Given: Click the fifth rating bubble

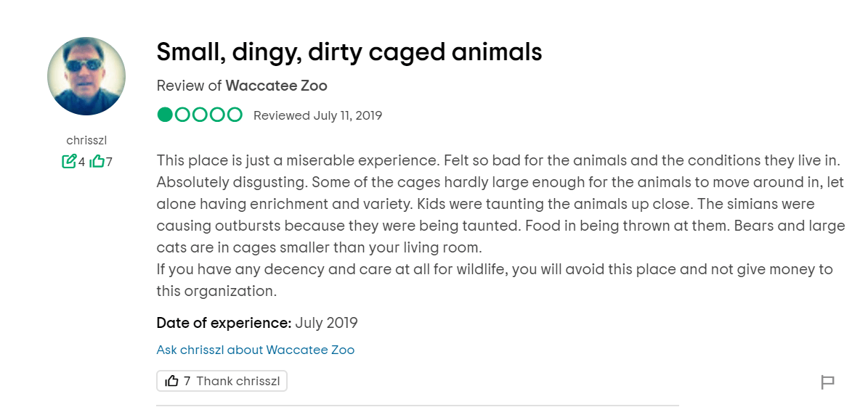Looking at the screenshot, I should [x=235, y=115].
